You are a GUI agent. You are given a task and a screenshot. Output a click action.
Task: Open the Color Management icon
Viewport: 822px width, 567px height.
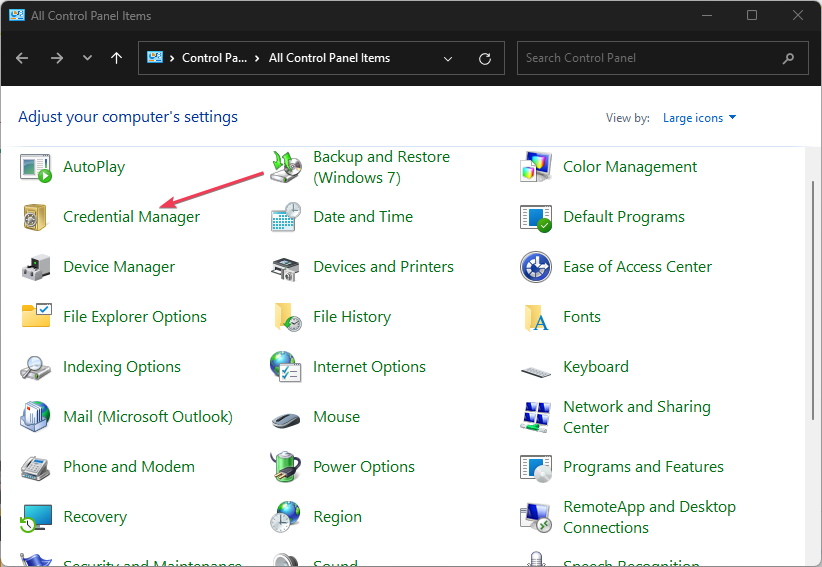[x=536, y=167]
